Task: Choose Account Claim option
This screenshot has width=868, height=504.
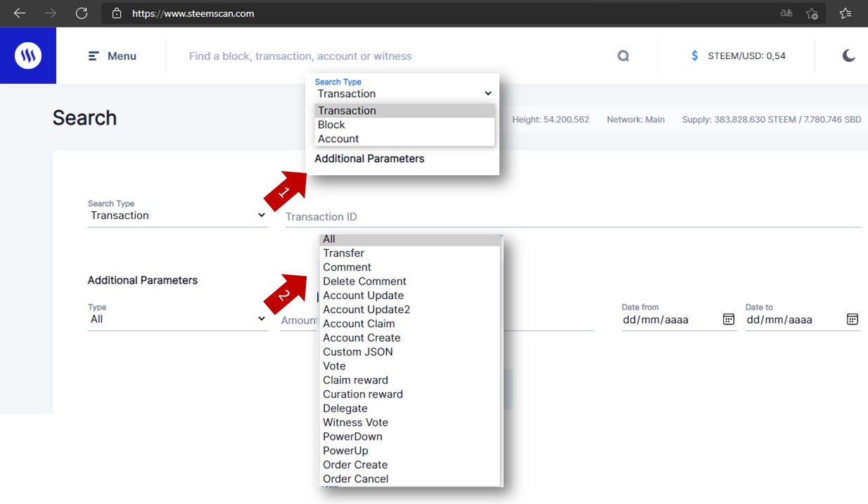Action: [x=410, y=324]
